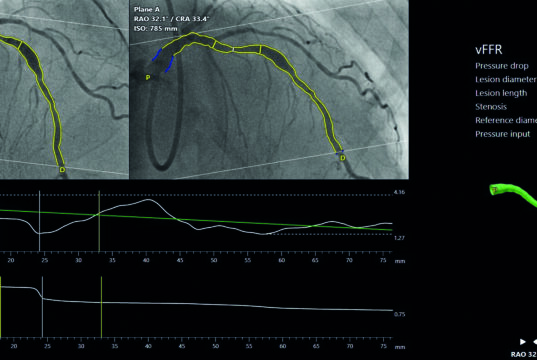Select the Pressure drop row
537x360 pixels.
(502, 66)
